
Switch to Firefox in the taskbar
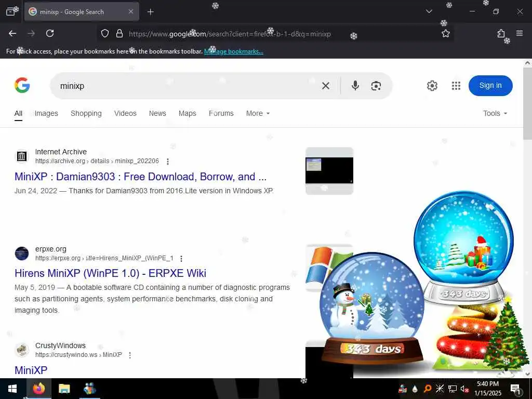38,389
